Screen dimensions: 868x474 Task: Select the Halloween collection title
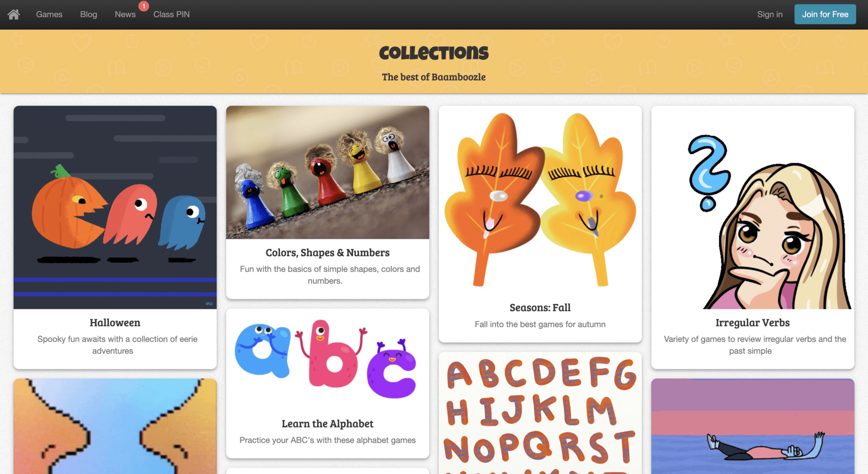point(115,322)
